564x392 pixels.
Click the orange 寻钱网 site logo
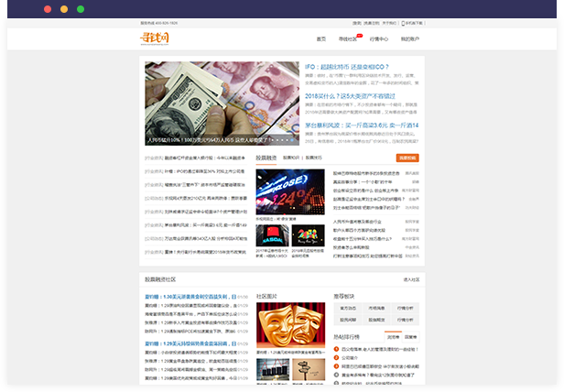(x=155, y=38)
